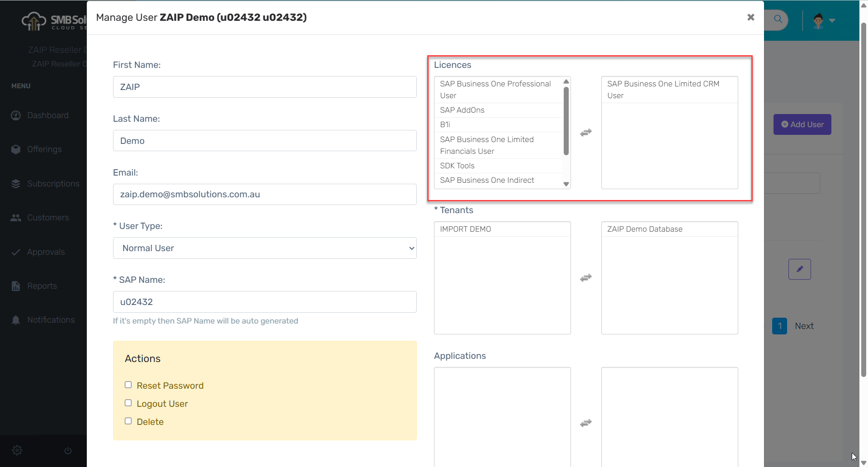
Task: Select SAP AddOns in licences list
Action: [x=498, y=110]
